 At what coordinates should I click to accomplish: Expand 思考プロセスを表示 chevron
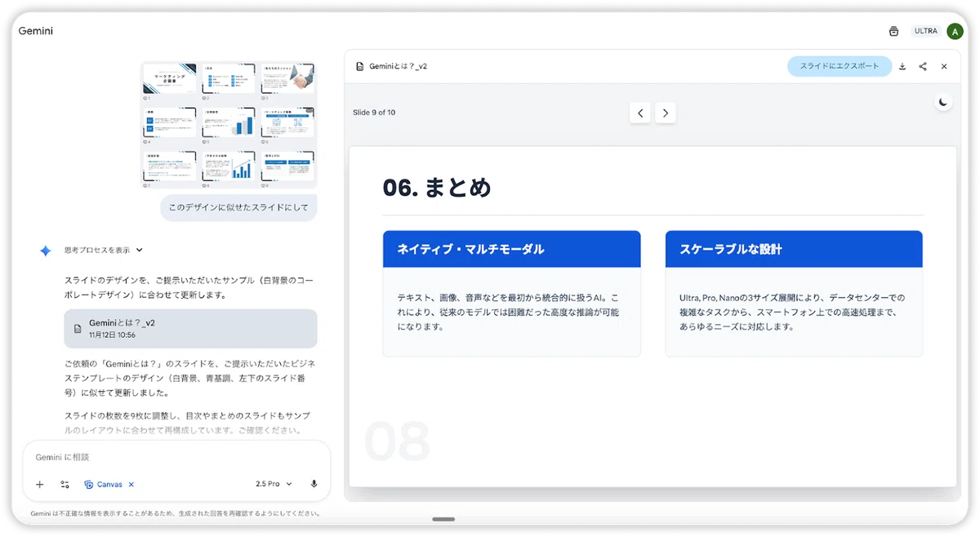click(140, 251)
